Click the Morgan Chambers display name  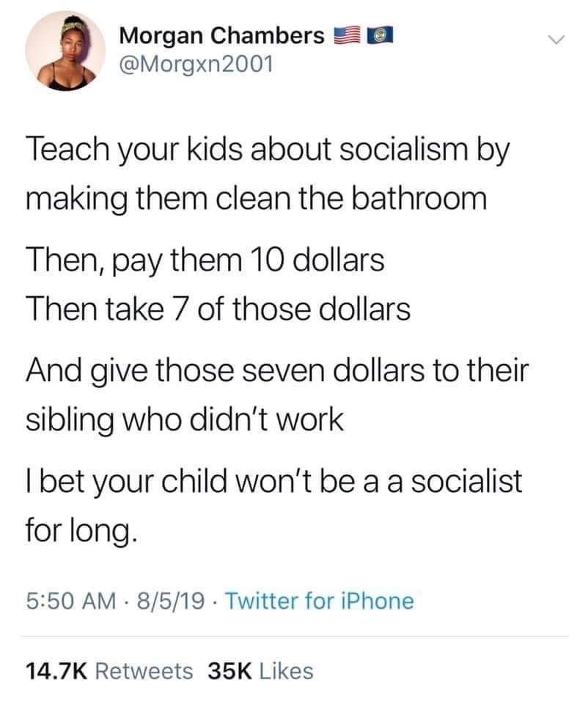point(221,35)
